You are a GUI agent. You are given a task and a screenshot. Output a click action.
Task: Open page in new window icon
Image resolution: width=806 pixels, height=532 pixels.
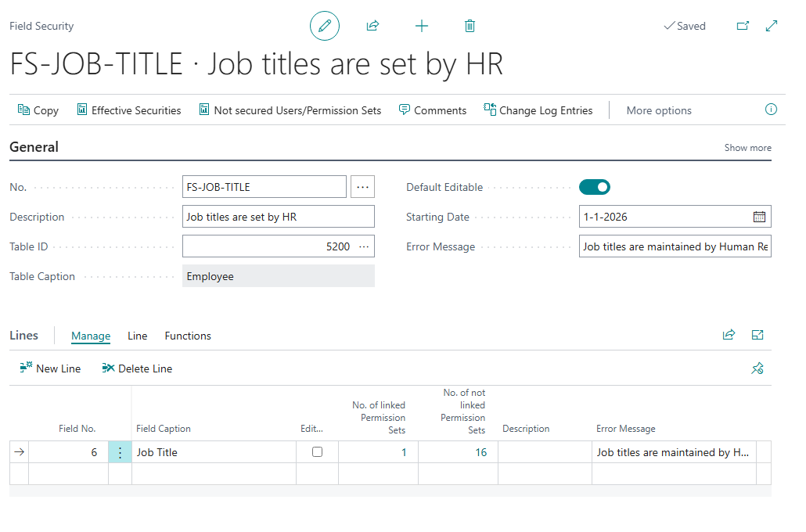pos(743,26)
